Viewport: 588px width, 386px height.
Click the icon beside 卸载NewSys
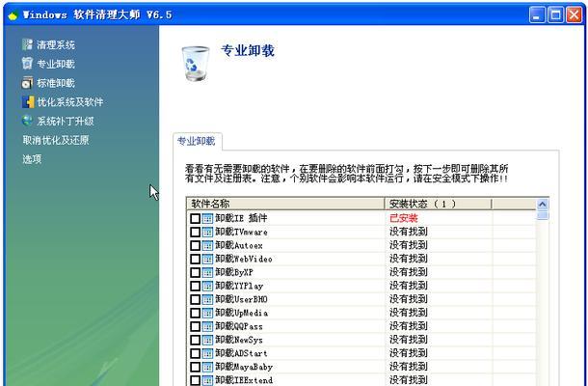coord(207,341)
